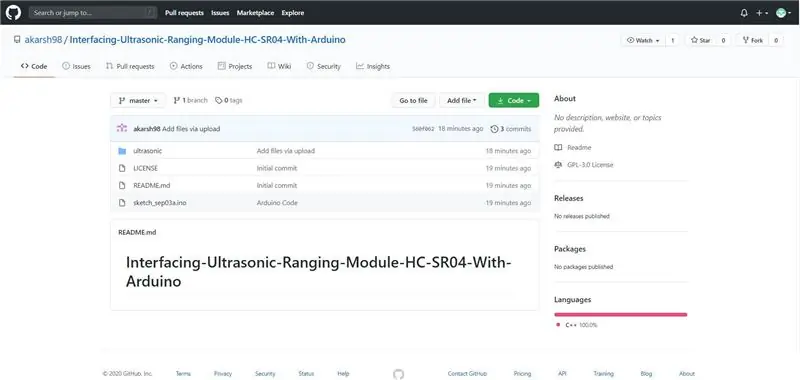
Task: Open the GitHub Octocat home logo
Action: point(13,13)
